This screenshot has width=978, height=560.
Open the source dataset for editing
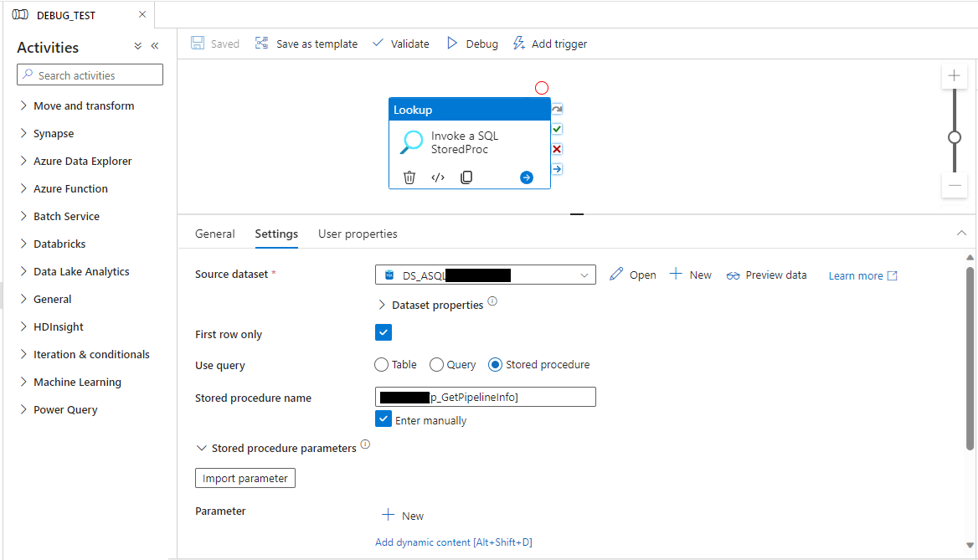pos(632,275)
